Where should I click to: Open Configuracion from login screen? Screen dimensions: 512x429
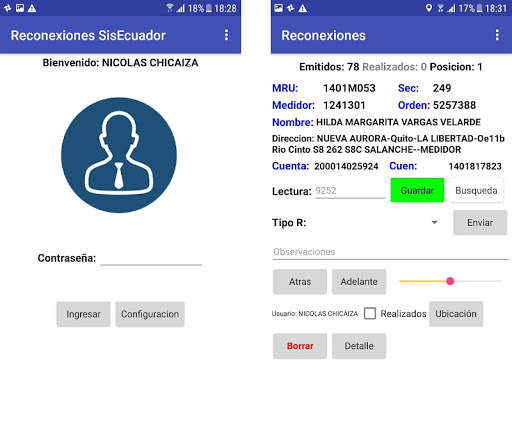click(x=150, y=314)
